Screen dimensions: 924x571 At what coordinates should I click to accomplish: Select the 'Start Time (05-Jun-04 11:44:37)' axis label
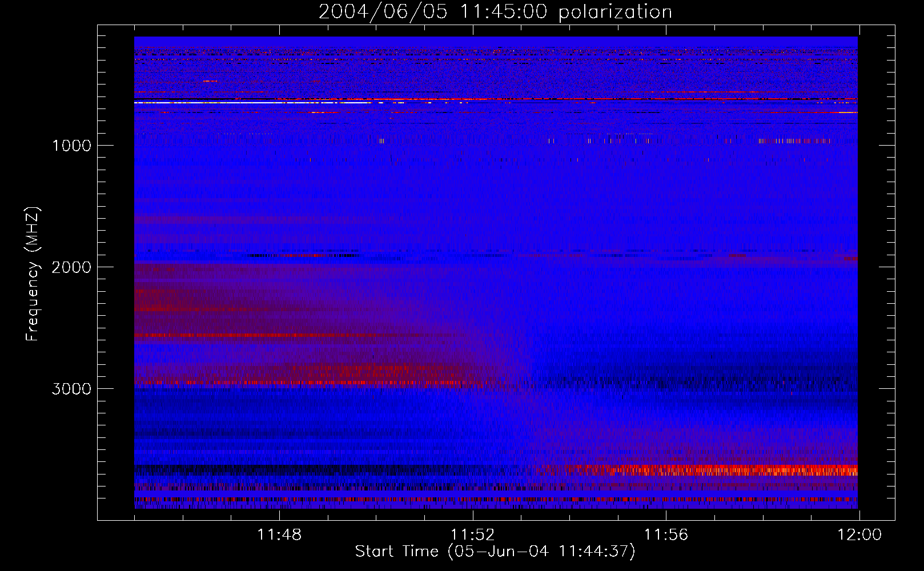(x=495, y=552)
